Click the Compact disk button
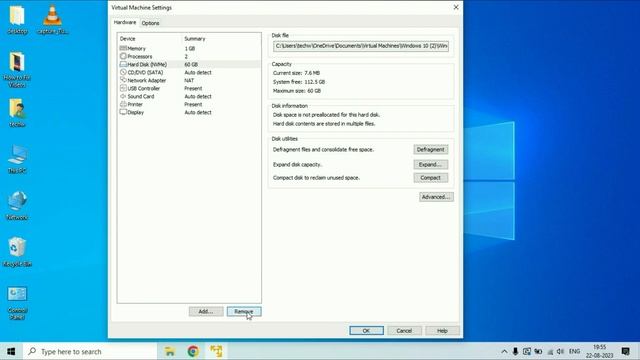 (431, 178)
